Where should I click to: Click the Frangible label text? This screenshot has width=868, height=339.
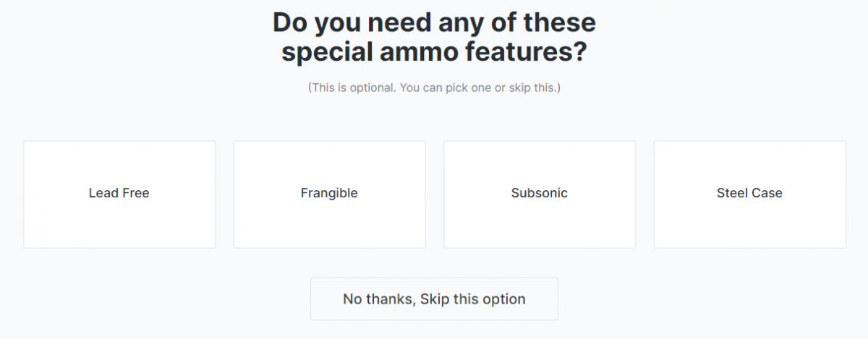[x=329, y=193]
